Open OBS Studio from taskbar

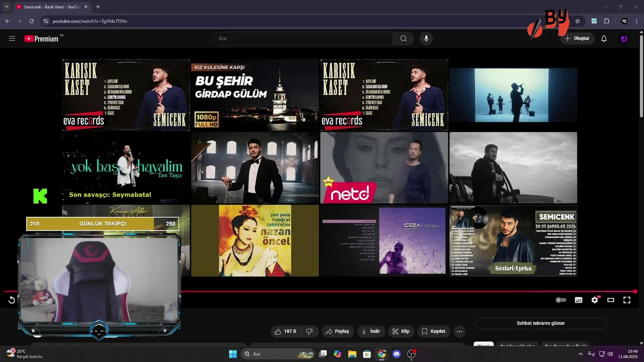pos(412,354)
